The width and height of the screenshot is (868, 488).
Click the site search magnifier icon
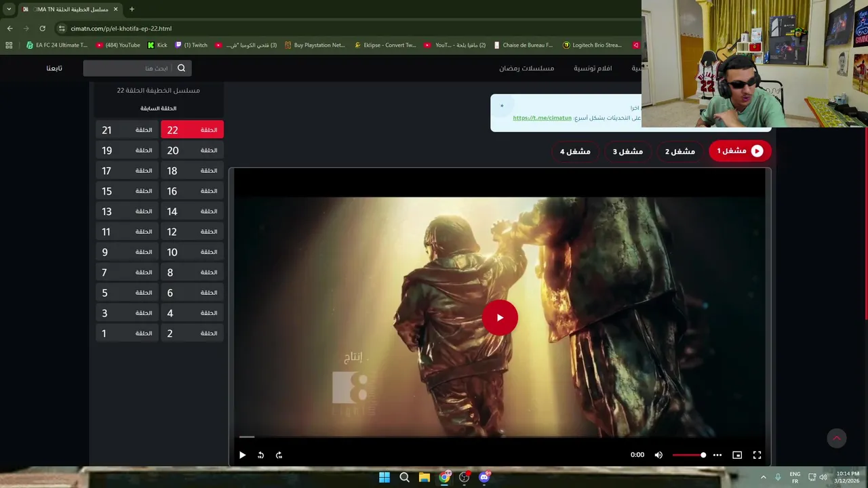click(x=181, y=68)
